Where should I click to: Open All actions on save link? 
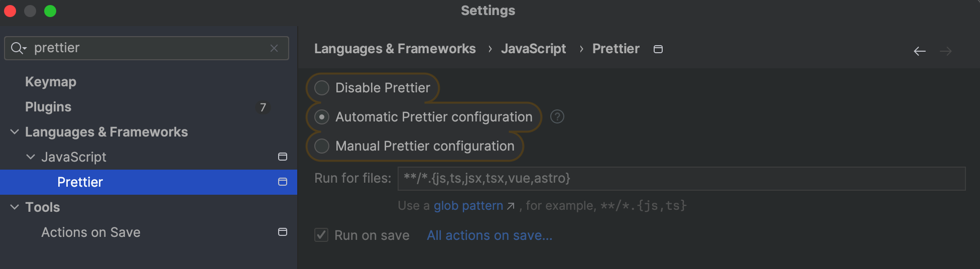[x=489, y=235]
